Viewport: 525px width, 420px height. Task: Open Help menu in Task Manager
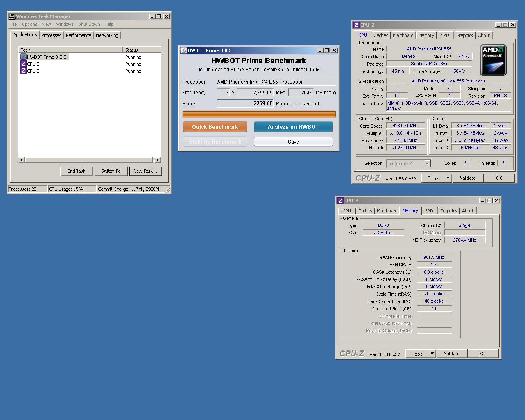[x=109, y=24]
